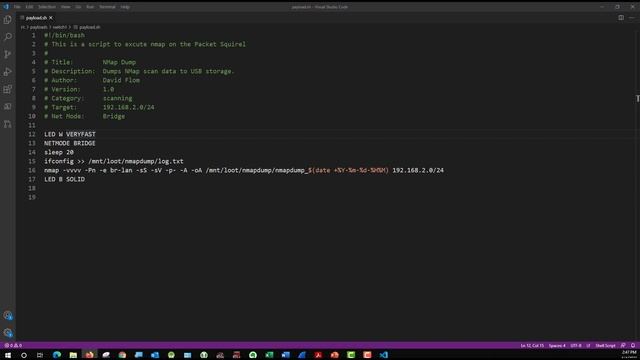Click "David Flom" in the Author comment
Viewport: 640px width, 360px height.
pyautogui.click(x=121, y=80)
